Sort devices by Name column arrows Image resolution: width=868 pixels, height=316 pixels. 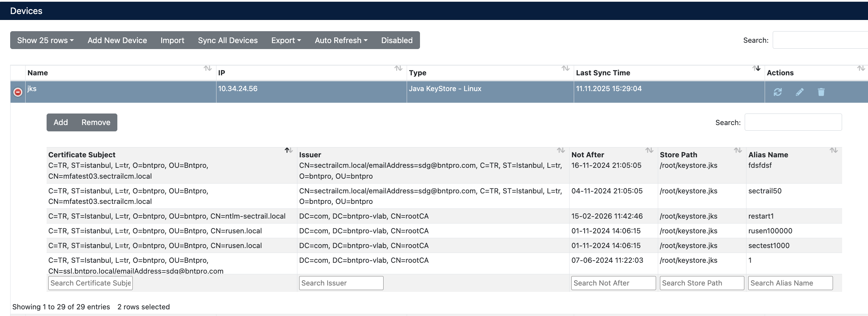point(208,68)
